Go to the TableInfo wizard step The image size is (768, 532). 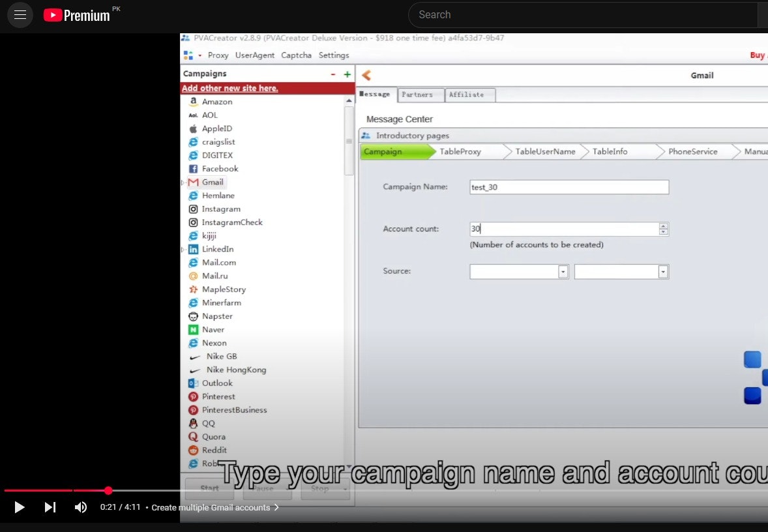[610, 152]
